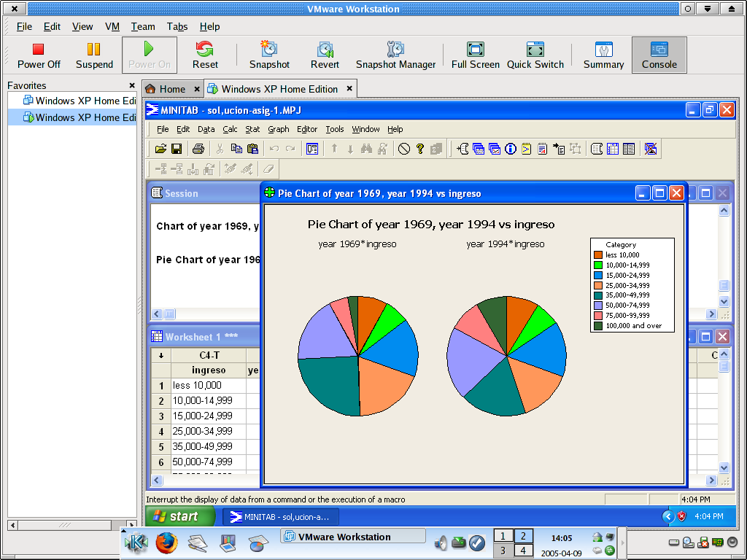747x560 pixels.
Task: Click the MINITAB taskbar button
Action: pyautogui.click(x=281, y=517)
